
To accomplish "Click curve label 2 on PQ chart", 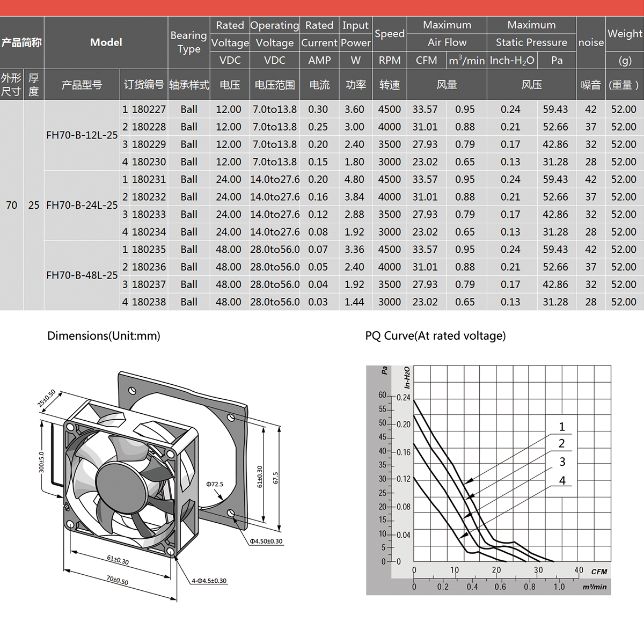I will (x=562, y=444).
